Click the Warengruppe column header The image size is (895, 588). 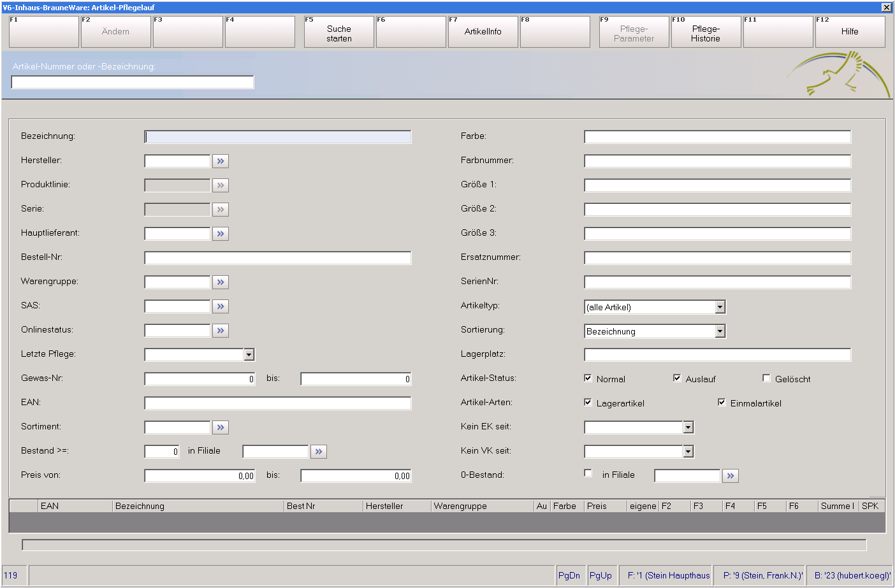[481, 506]
